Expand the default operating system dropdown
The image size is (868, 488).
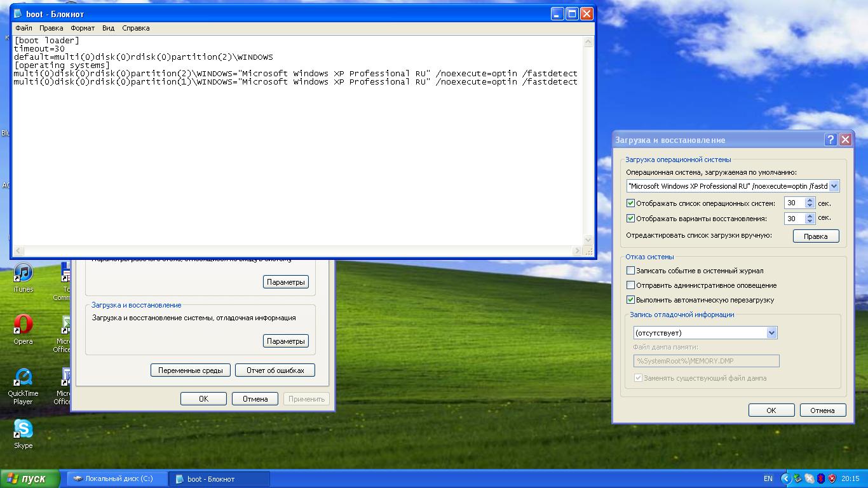(x=834, y=186)
